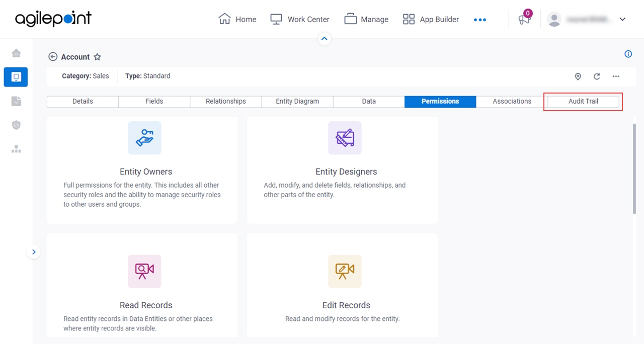This screenshot has height=344, width=644.
Task: Click the Entity Owners key-hand icon
Action: pyautogui.click(x=144, y=138)
